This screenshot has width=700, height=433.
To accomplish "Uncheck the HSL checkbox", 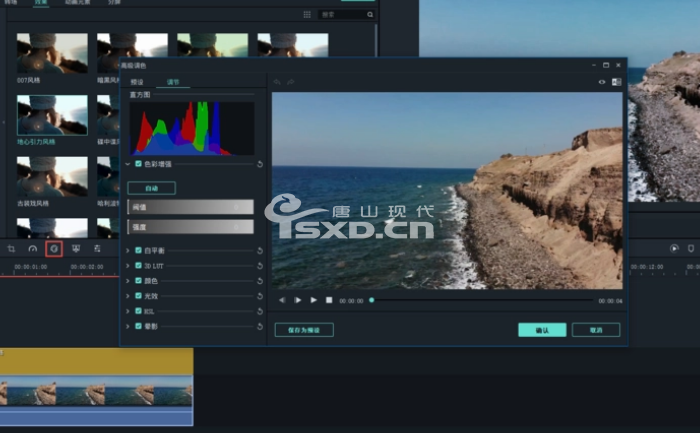I will 138,311.
